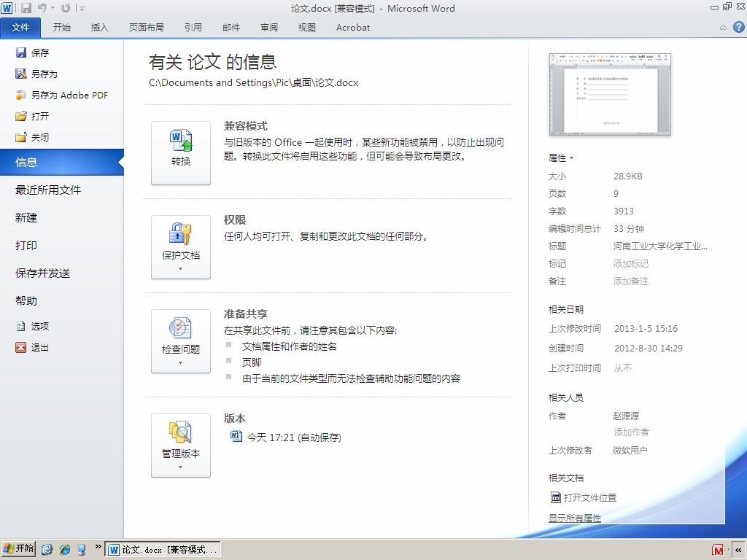Switch to the 邮件 ribbon tab
This screenshot has height=560, width=747.
coord(231,28)
